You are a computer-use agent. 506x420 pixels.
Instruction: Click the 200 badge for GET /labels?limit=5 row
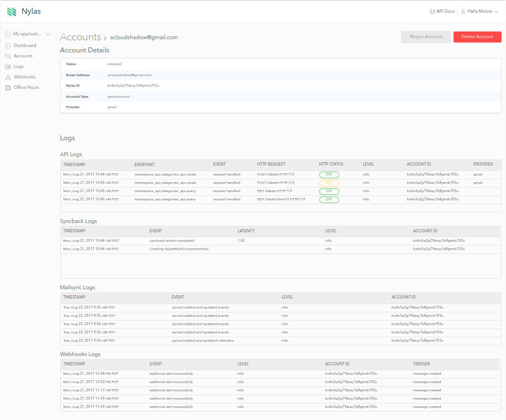point(329,200)
